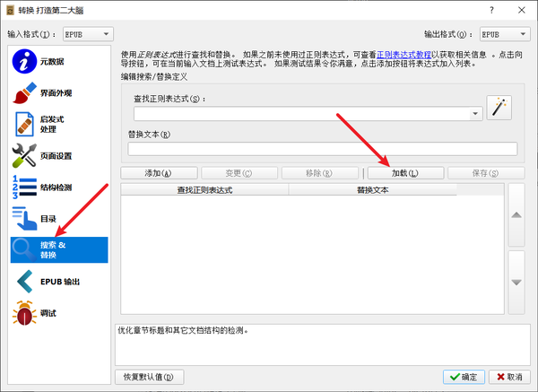Open the 正则表达式教程 link
538x392 pixels.
403,55
